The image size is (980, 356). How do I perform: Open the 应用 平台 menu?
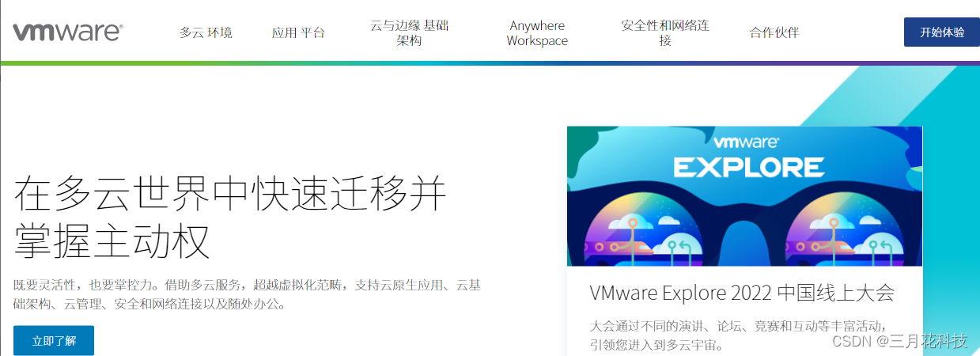pos(298,32)
